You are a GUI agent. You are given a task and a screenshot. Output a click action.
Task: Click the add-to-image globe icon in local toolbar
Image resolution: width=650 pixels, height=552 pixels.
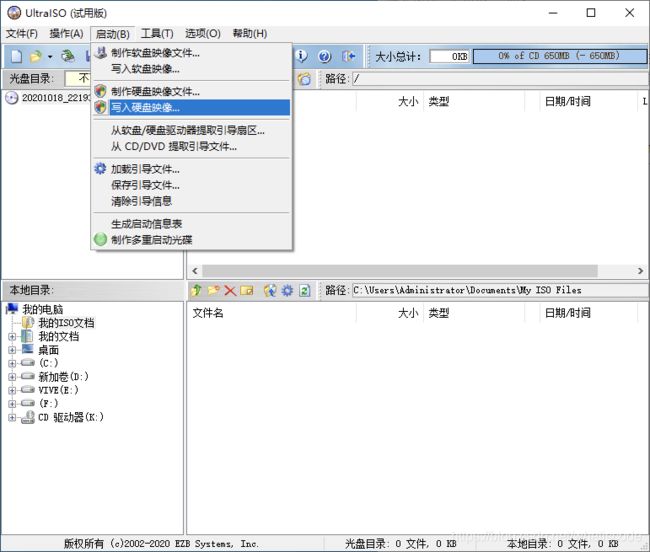(270, 290)
